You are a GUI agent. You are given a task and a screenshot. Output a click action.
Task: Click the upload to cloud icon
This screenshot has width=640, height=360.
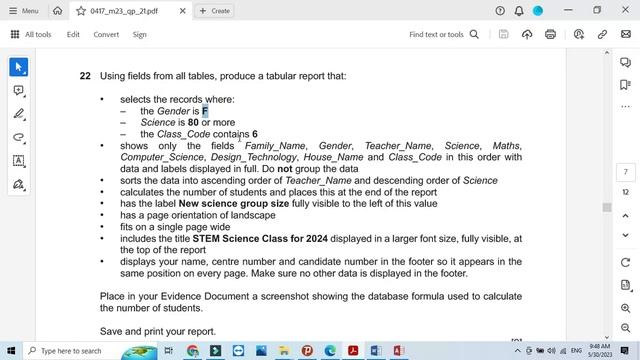pyautogui.click(x=527, y=34)
